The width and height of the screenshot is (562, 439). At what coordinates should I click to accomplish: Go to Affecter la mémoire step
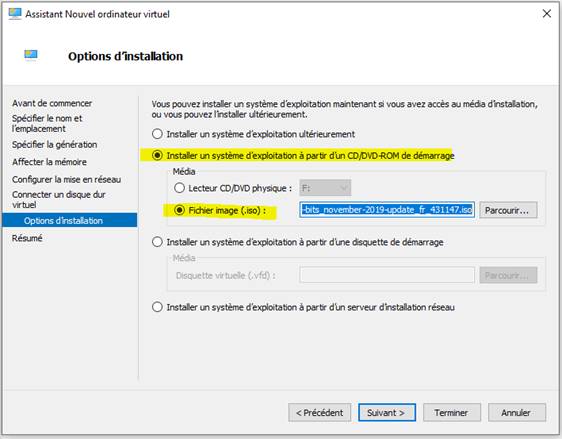[49, 162]
